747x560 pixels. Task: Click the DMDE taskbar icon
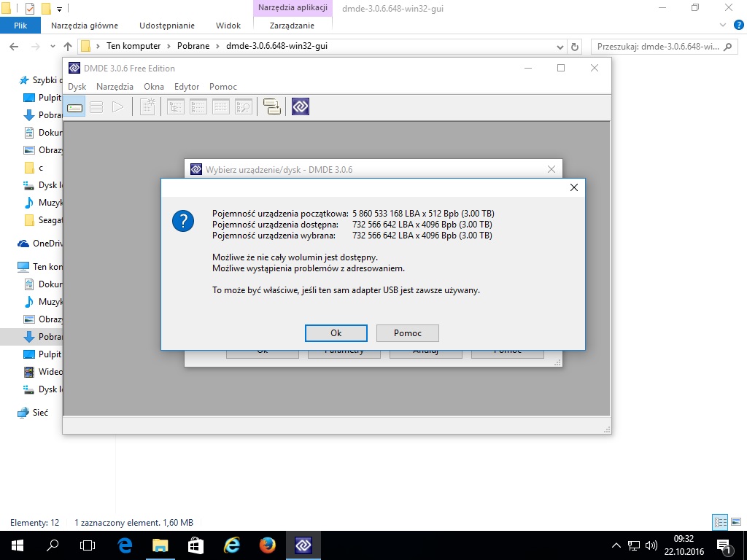303,545
